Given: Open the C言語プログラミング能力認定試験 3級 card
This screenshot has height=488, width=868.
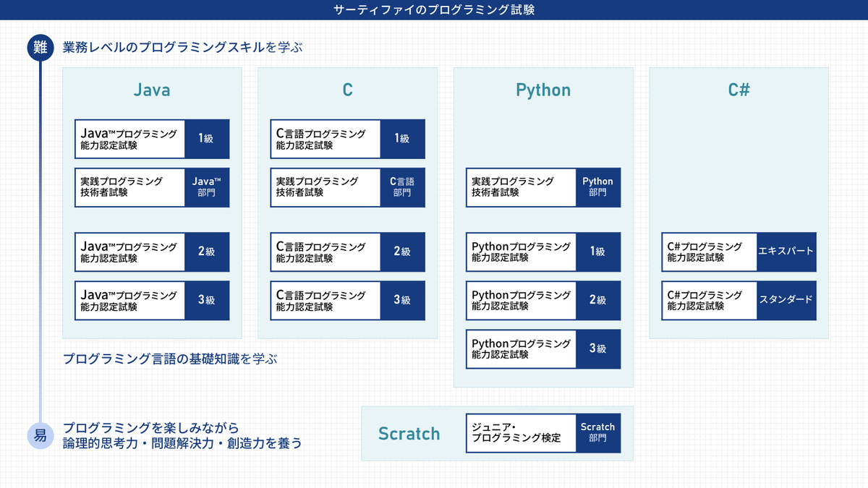Looking at the screenshot, I should coord(348,300).
